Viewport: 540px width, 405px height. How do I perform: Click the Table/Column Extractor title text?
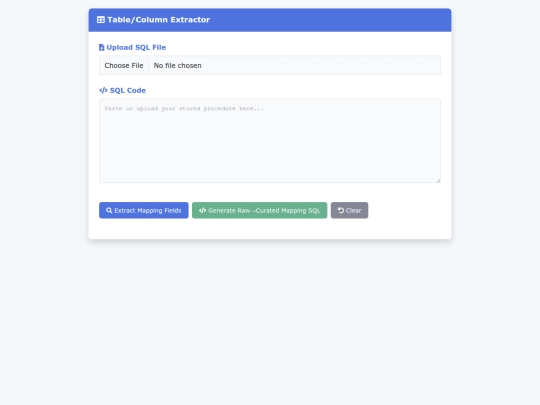tap(158, 20)
